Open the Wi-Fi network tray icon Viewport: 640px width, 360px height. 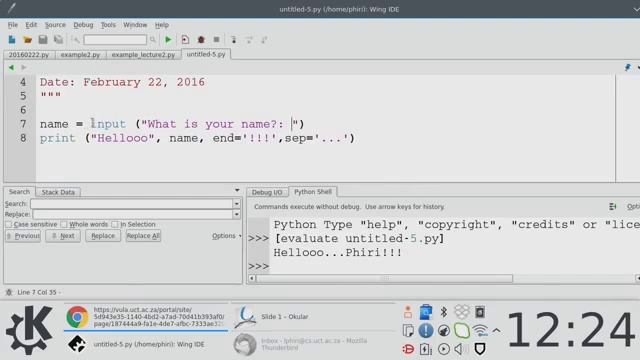tap(480, 330)
